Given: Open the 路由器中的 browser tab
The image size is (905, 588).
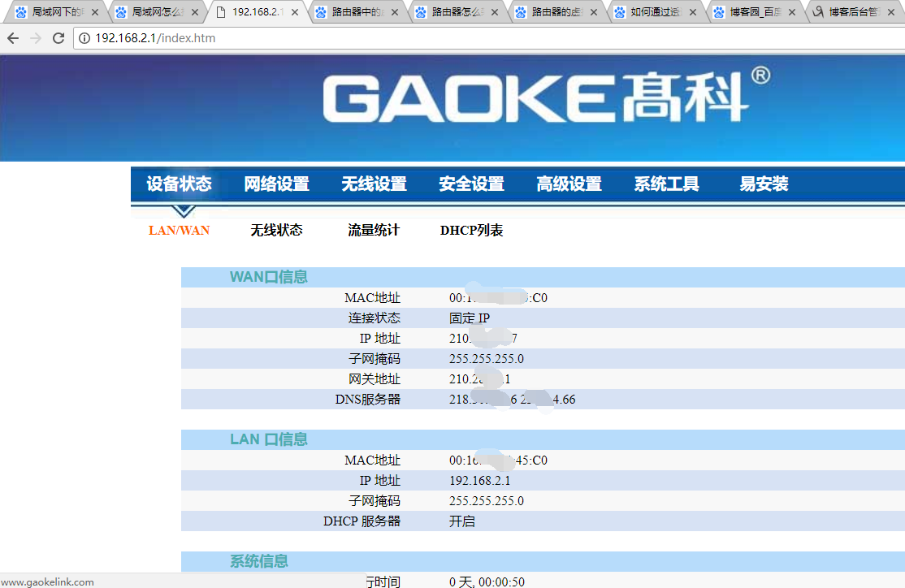Looking at the screenshot, I should [357, 11].
